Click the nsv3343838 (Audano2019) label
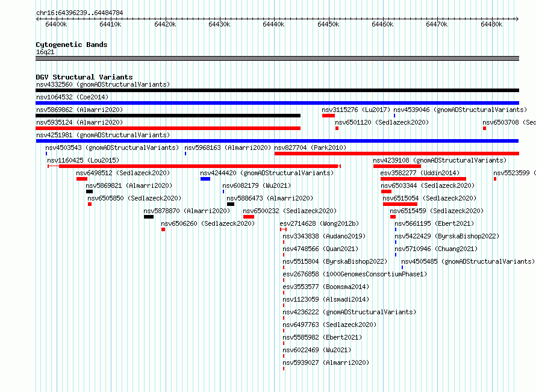536x392 pixels. tap(324, 236)
